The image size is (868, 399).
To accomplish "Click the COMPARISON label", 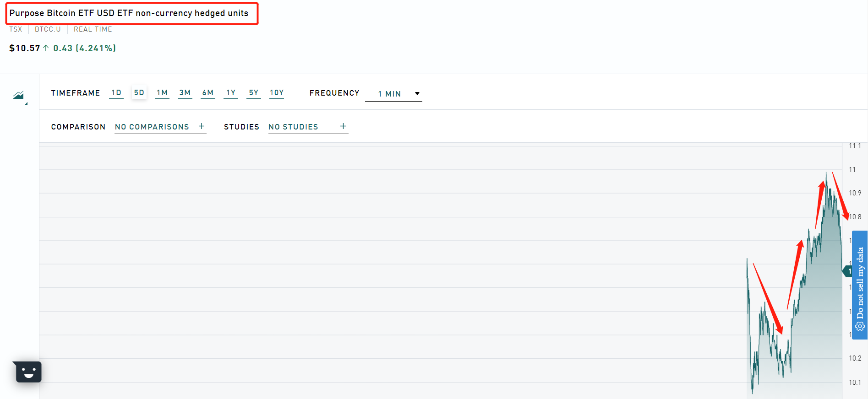I will click(x=78, y=127).
